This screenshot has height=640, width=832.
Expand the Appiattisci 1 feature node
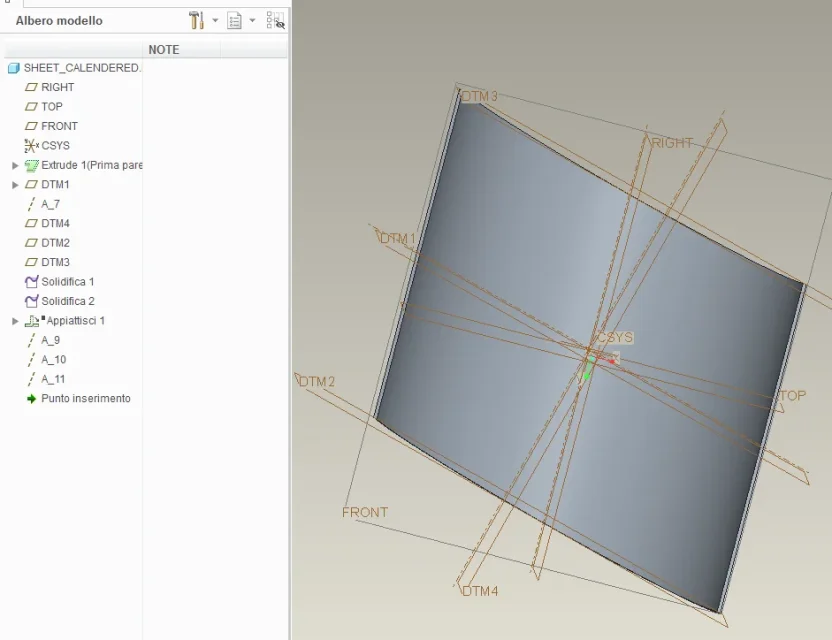point(15,321)
